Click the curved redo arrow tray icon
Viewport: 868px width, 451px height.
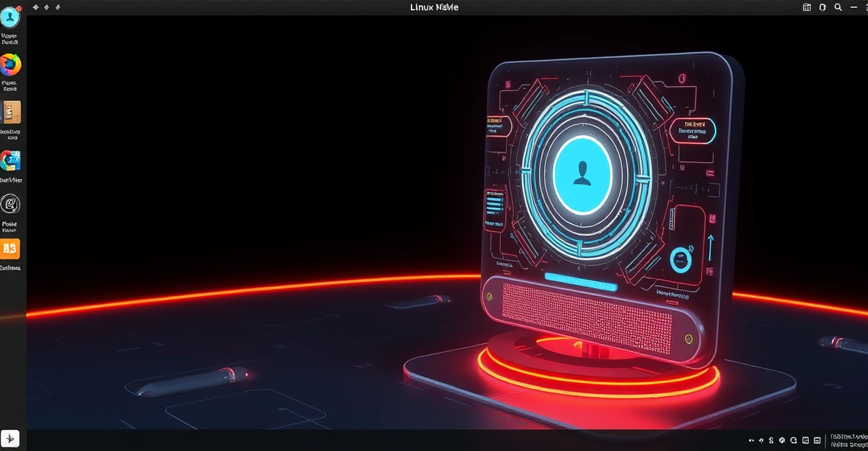click(x=762, y=441)
